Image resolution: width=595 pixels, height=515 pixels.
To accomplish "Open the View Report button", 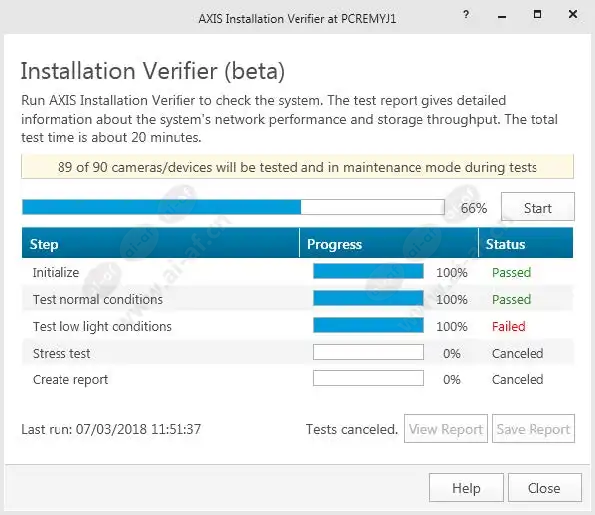I will [x=446, y=428].
